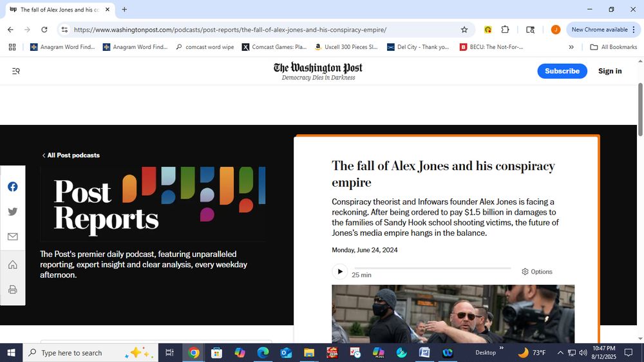Focus the address bar URL
Viewport: 644px width, 362px height.
point(230,30)
